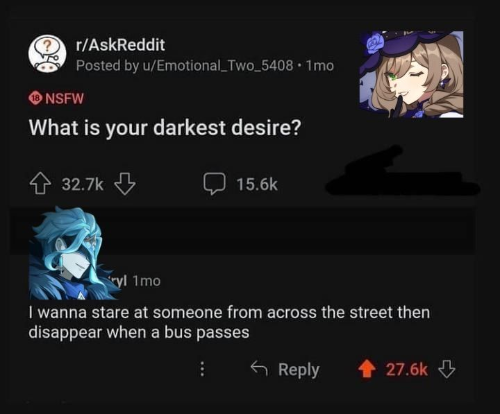The width and height of the screenshot is (500, 414).
Task: Select the 32.7k post score
Action: click(x=83, y=184)
